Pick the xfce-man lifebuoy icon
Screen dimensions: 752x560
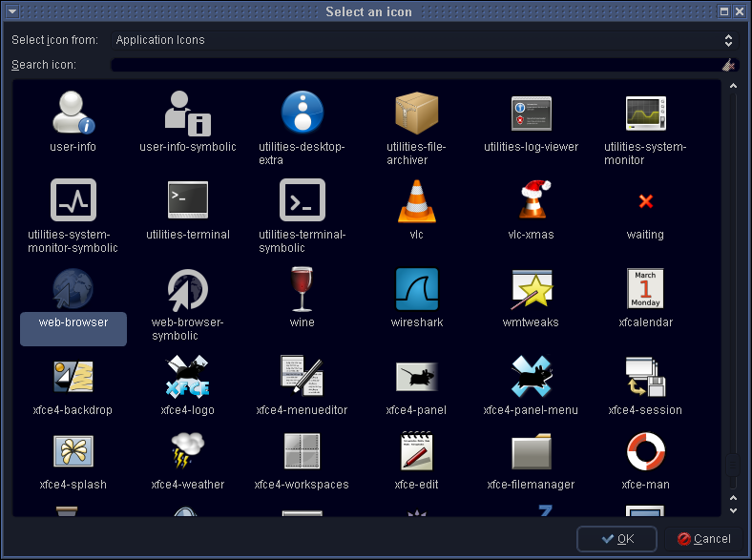pyautogui.click(x=645, y=450)
